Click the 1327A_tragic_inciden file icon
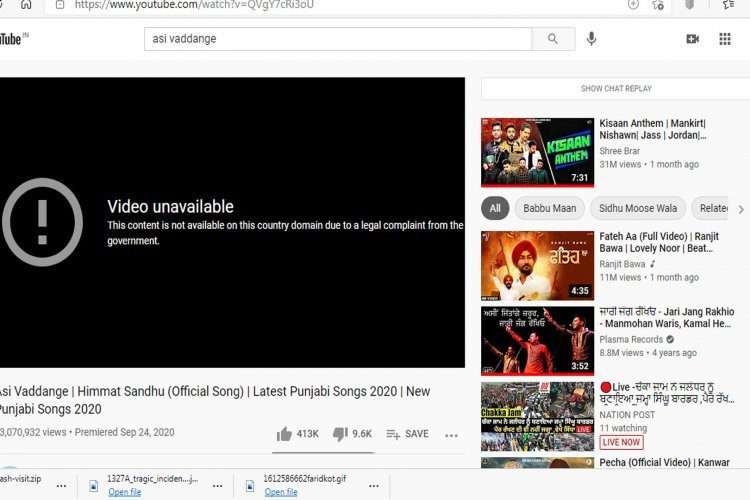 pos(94,486)
